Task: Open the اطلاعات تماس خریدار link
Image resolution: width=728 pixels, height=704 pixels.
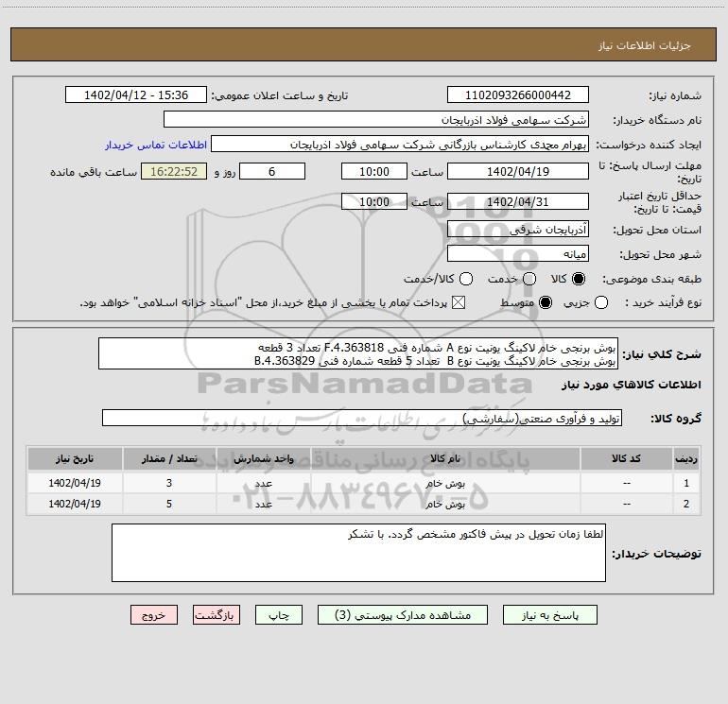Action: pyautogui.click(x=156, y=145)
